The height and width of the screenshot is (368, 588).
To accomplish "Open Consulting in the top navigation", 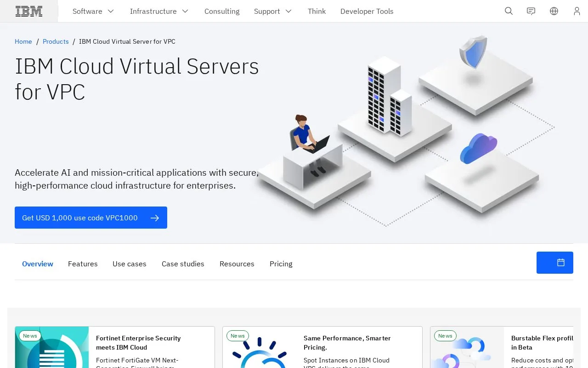I will [x=222, y=11].
